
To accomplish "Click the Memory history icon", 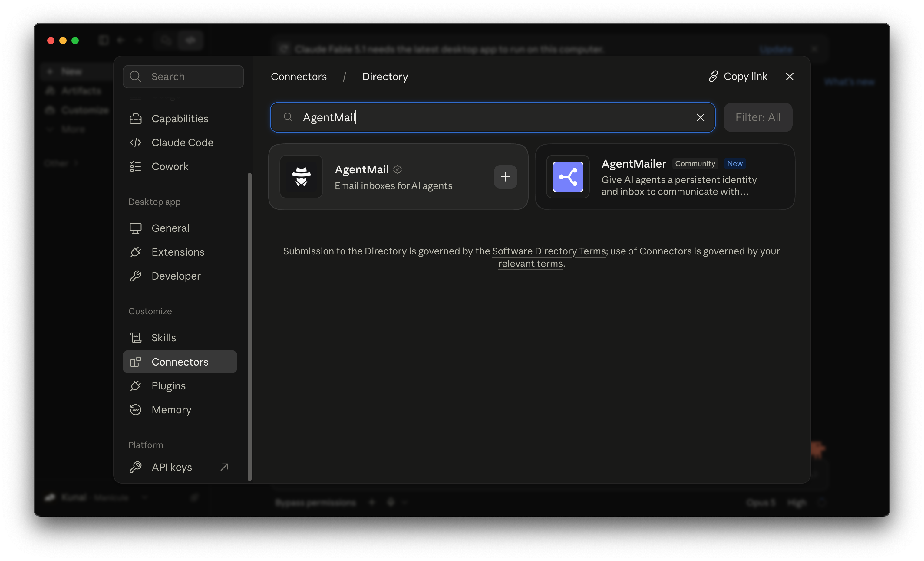I will tap(135, 410).
